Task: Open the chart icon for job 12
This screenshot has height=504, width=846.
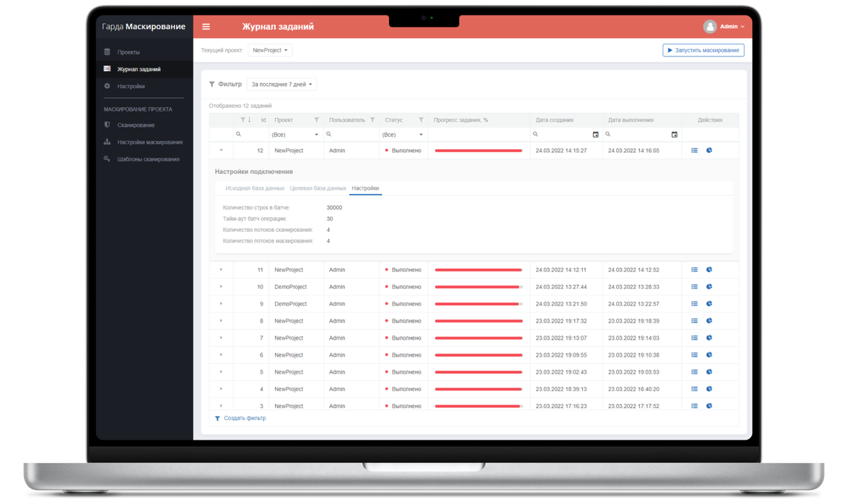Action: [x=709, y=150]
